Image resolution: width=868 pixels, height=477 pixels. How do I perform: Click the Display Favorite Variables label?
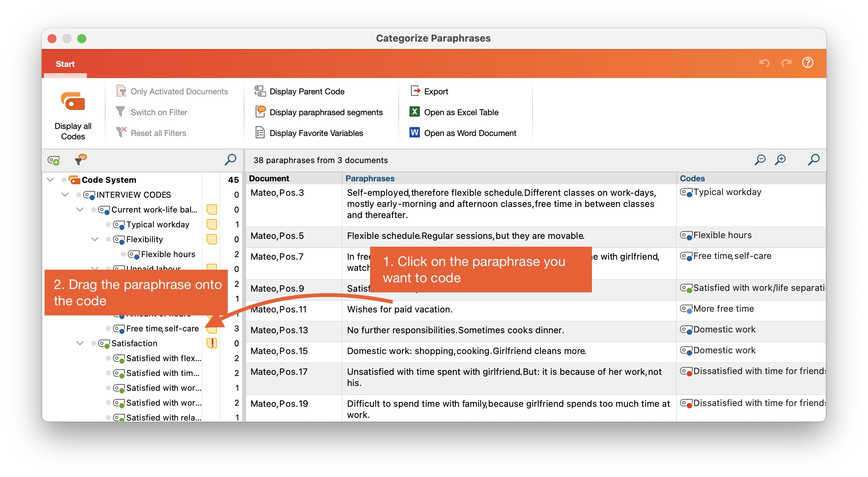[x=316, y=133]
